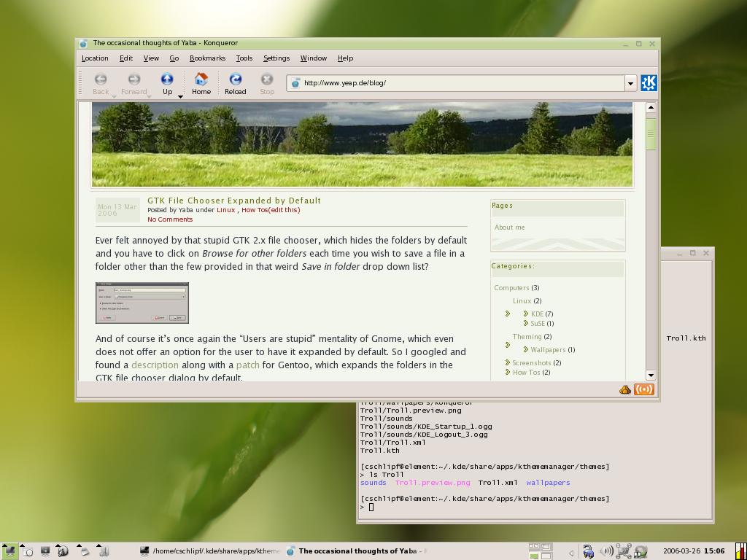The height and width of the screenshot is (560, 747).
Task: Open the Theming category link
Action: [x=527, y=336]
